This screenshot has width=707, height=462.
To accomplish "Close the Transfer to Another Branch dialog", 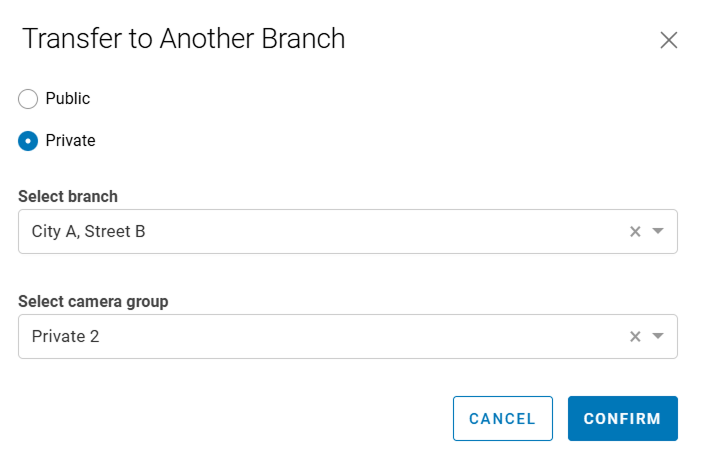I will point(669,40).
